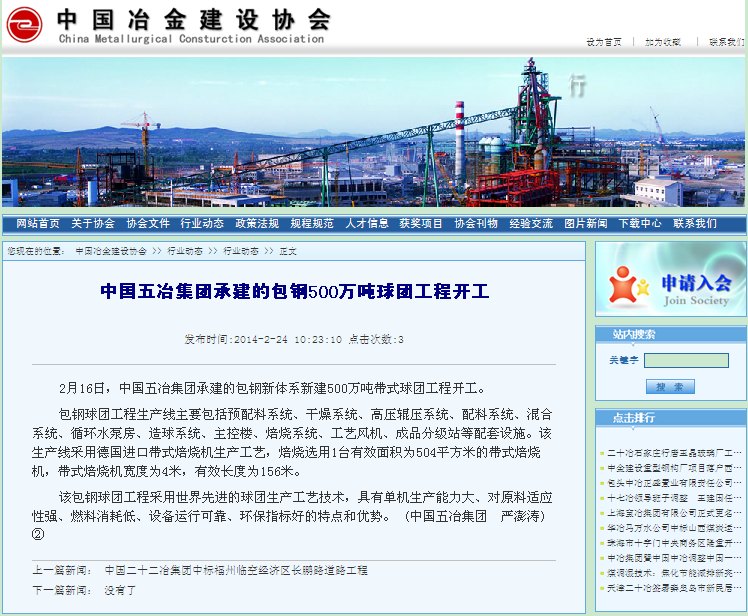Open 行业动态 navigation menu

[x=202, y=223]
